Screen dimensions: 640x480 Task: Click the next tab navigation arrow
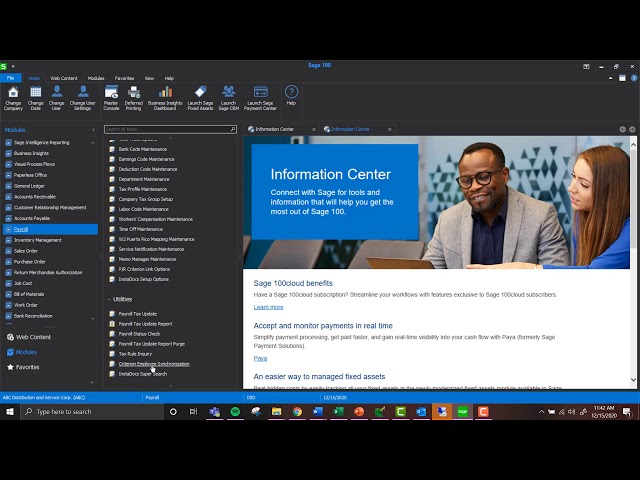point(632,129)
